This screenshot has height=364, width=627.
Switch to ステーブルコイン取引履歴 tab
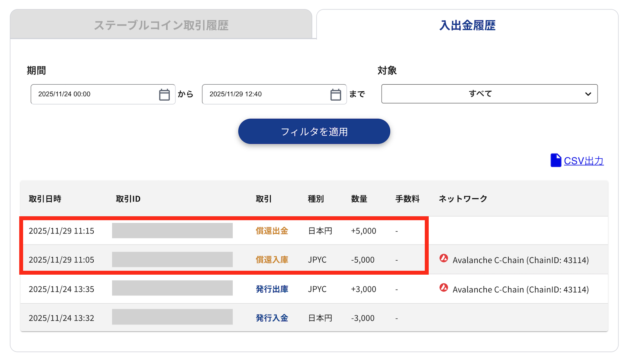coord(161,25)
